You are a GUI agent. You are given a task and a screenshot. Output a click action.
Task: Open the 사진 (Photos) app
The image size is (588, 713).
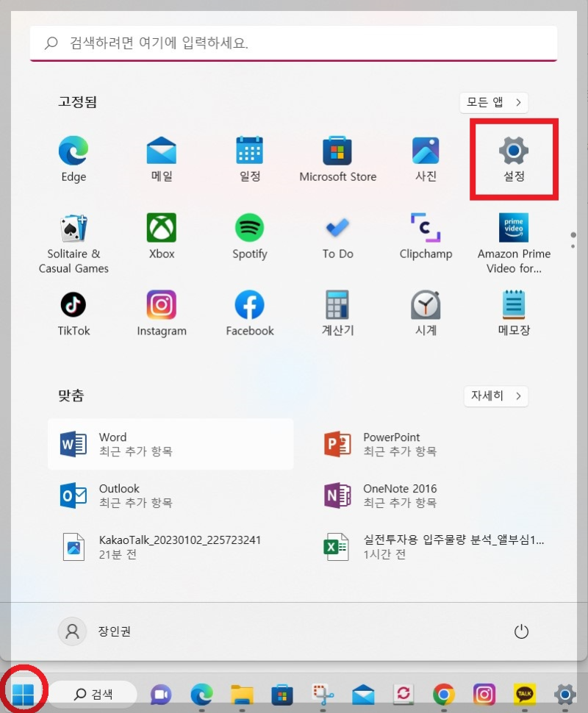point(426,159)
